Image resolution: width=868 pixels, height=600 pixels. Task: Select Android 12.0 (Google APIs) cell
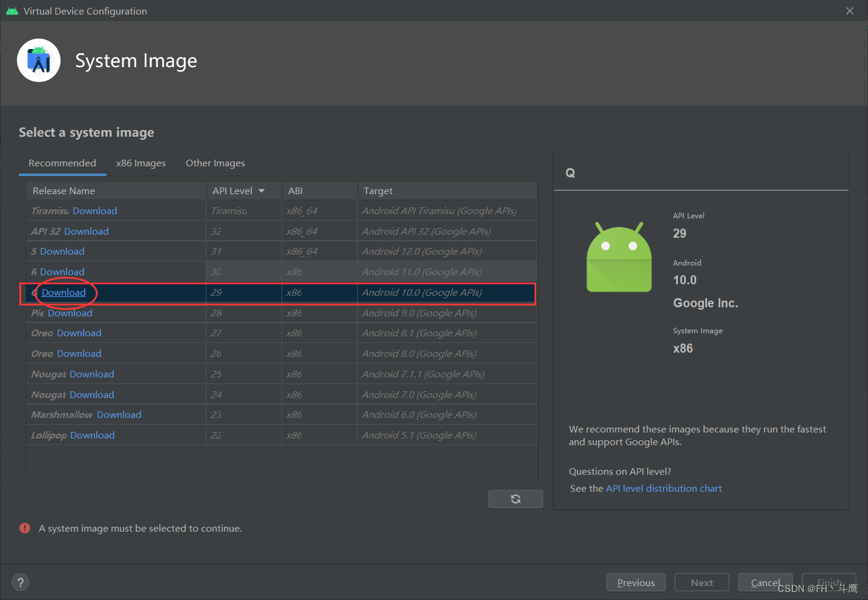click(x=447, y=252)
